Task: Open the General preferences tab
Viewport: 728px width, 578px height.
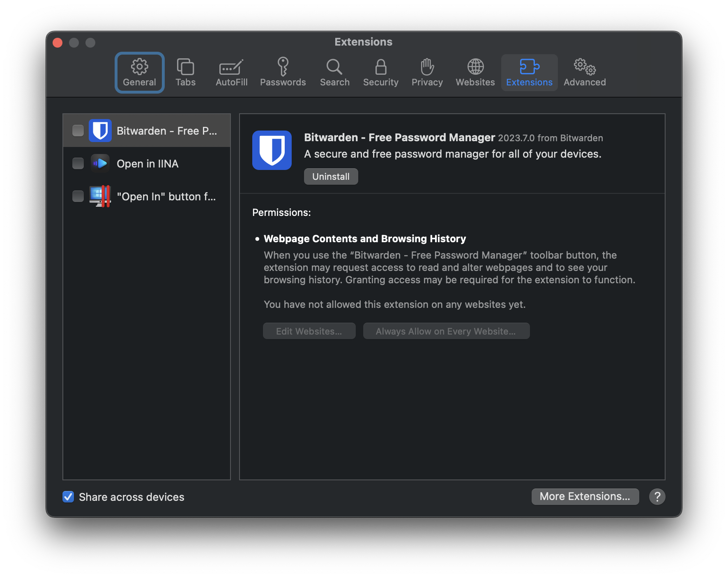Action: [140, 73]
